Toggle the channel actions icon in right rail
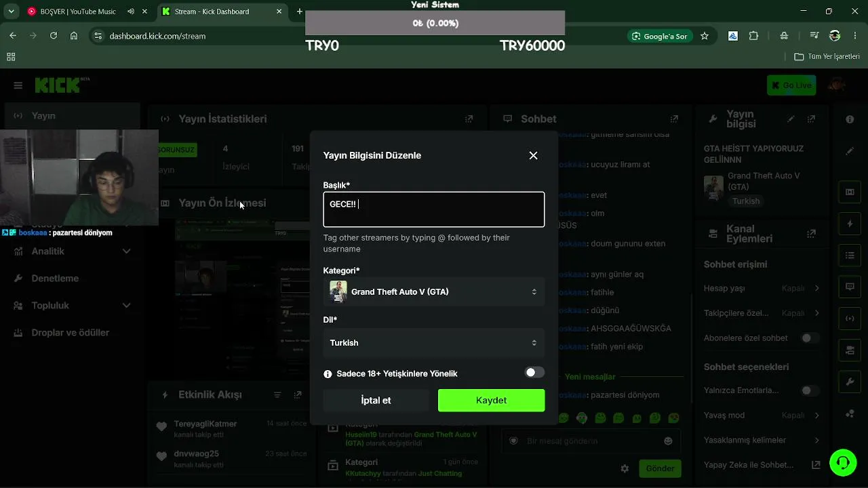This screenshot has width=868, height=488. [x=850, y=350]
